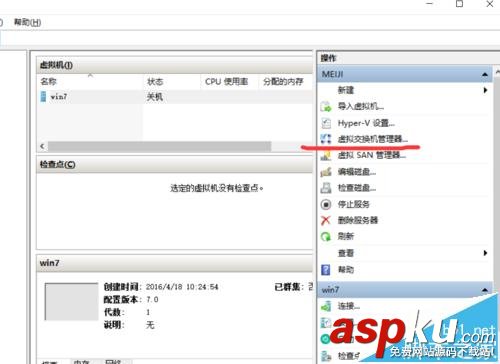
Task: Sort by CPU 使用率 column header
Action: point(226,81)
